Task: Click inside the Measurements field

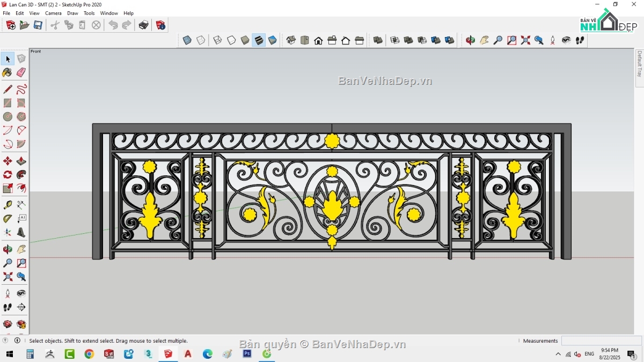Action: pos(601,340)
